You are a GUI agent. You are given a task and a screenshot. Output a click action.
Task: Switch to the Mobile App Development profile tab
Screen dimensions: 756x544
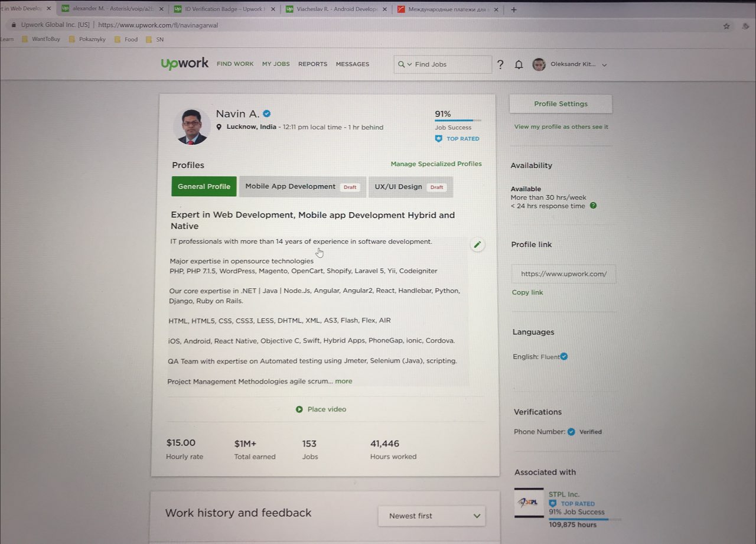[302, 187]
